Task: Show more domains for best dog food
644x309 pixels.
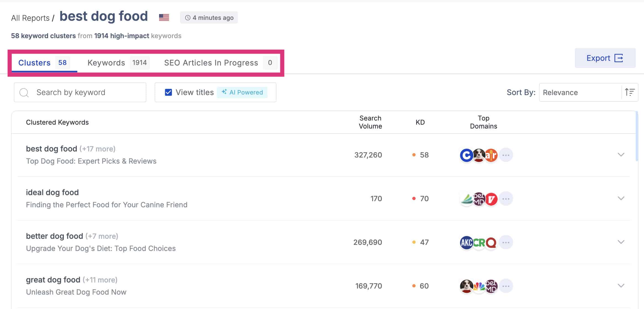Action: [506, 155]
